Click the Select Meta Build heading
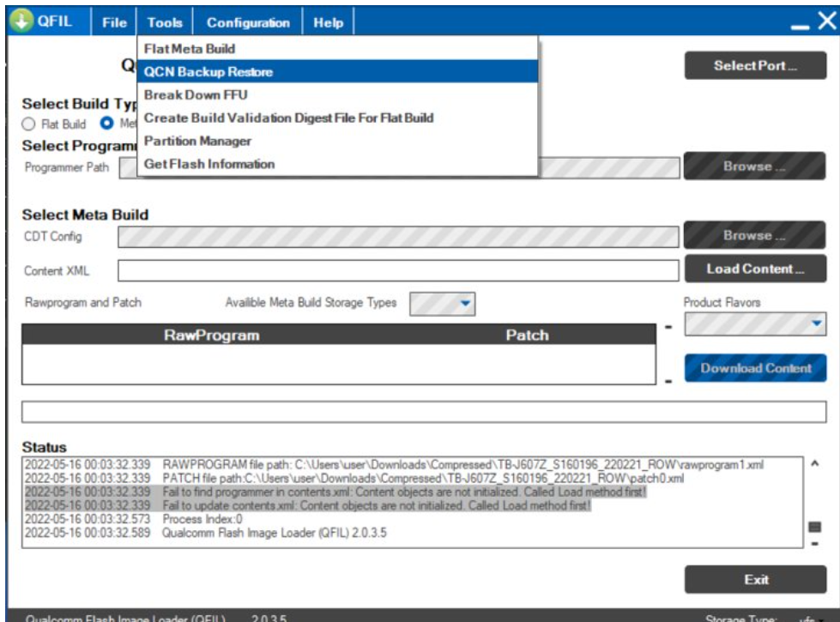 (x=85, y=214)
